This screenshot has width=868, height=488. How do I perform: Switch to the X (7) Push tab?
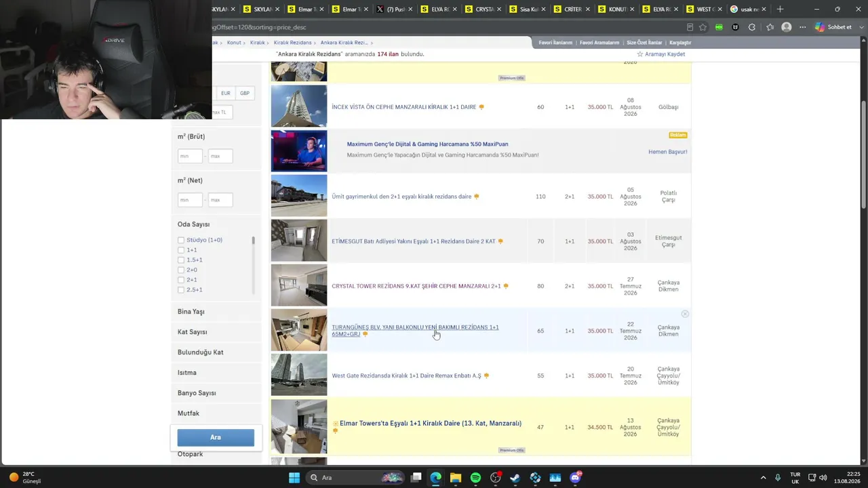(x=396, y=9)
